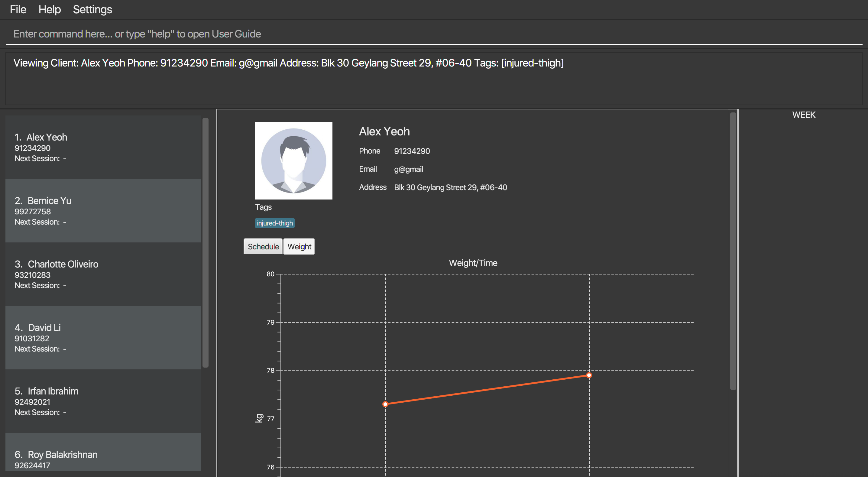Screen dimensions: 868x477
Task: Select client Bernice Yu in list
Action: pyautogui.click(x=103, y=211)
